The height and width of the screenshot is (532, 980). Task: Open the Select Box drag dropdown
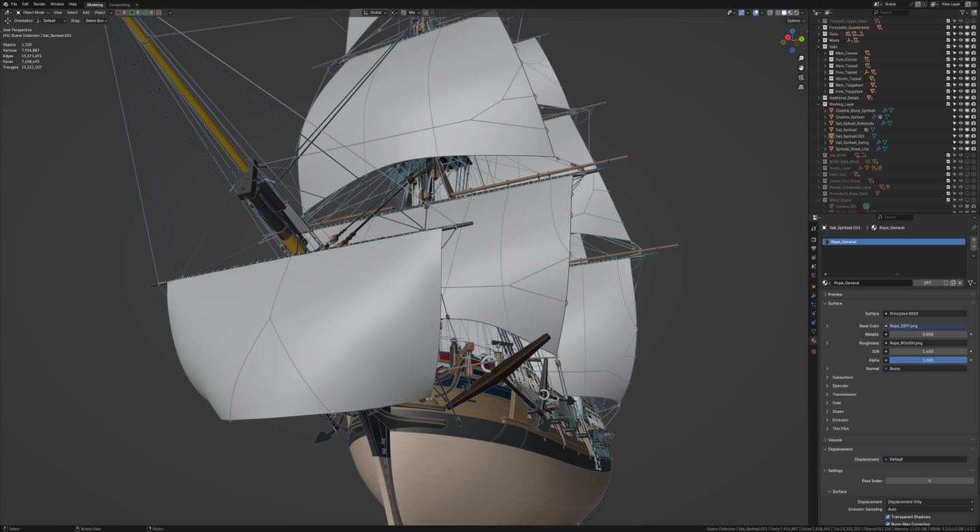pos(96,20)
